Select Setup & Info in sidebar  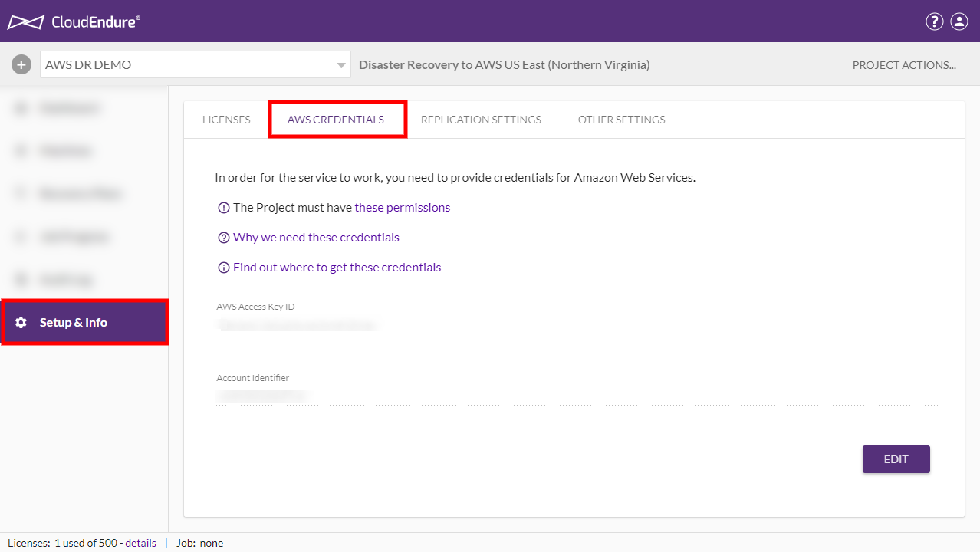(84, 323)
